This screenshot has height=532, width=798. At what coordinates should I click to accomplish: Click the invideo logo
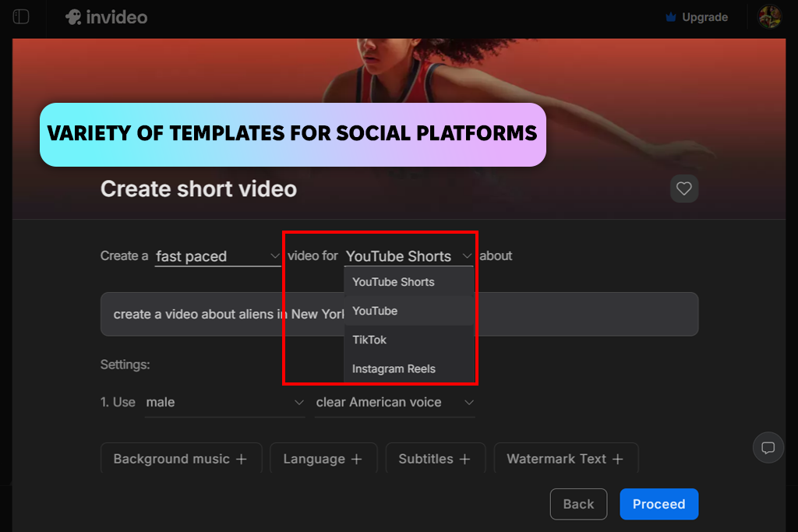click(x=106, y=17)
